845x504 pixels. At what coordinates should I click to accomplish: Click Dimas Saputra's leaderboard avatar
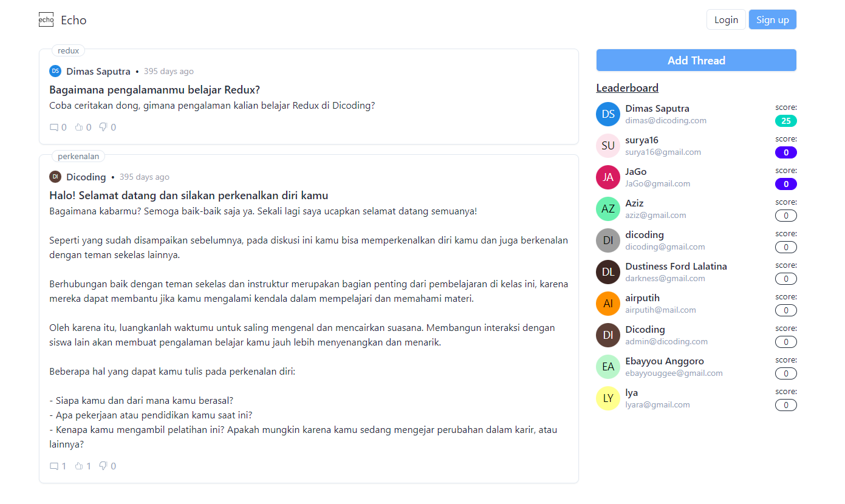[608, 114]
